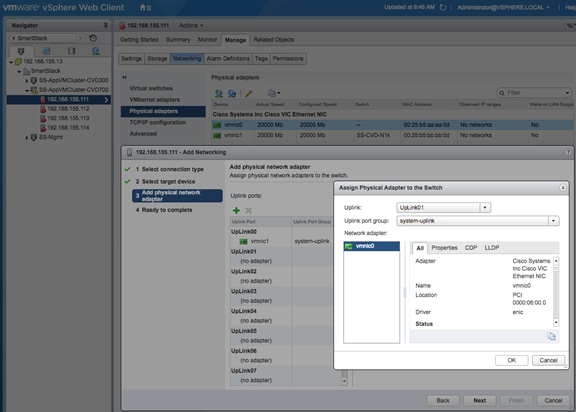Open the Getting Started tab
This screenshot has width=576, height=412.
pos(139,40)
